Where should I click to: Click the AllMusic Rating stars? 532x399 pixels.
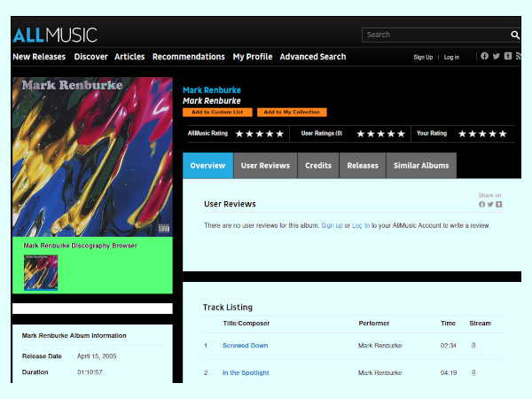[x=260, y=134]
